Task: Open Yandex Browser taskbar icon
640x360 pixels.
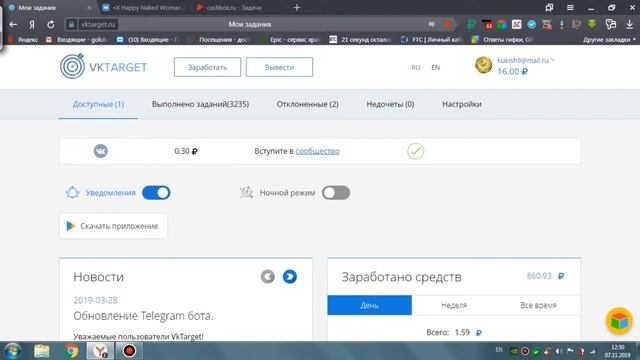Action: (x=100, y=351)
